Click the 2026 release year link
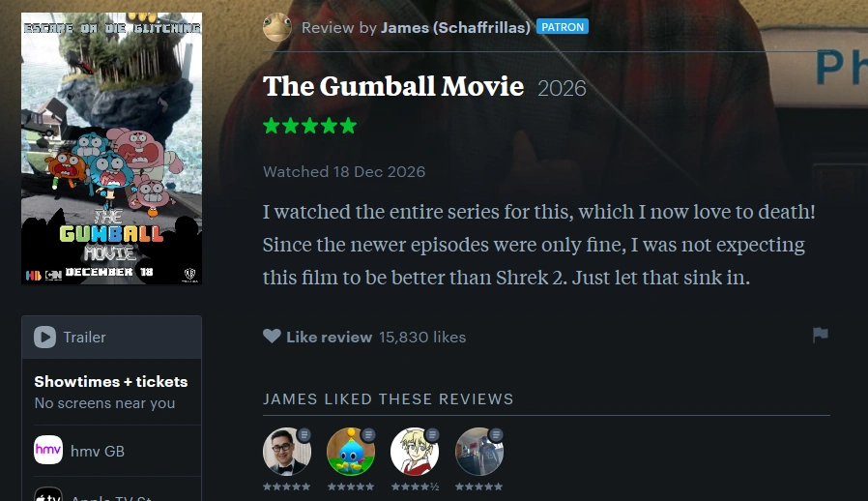This screenshot has width=868, height=501. point(562,89)
